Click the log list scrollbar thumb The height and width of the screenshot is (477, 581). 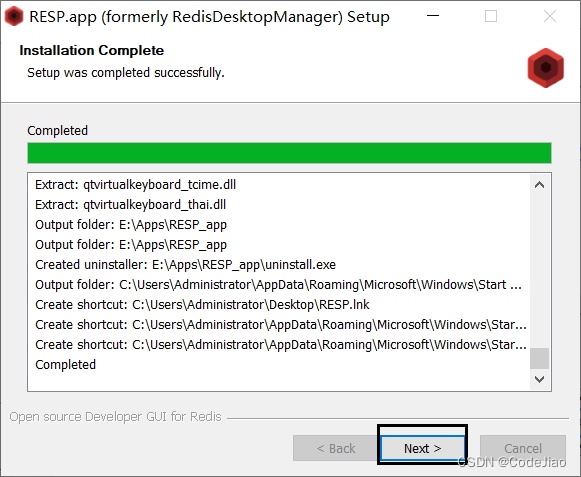540,358
